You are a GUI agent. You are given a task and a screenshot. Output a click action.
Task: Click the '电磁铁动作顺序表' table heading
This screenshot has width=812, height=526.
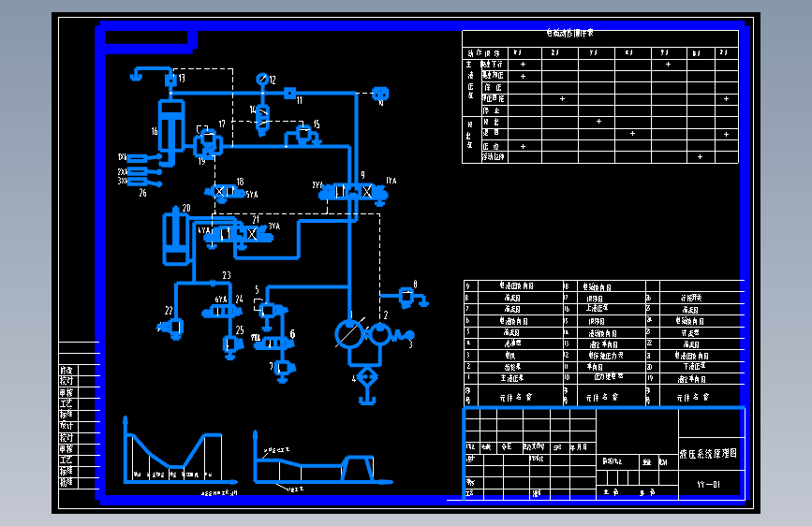coord(569,34)
